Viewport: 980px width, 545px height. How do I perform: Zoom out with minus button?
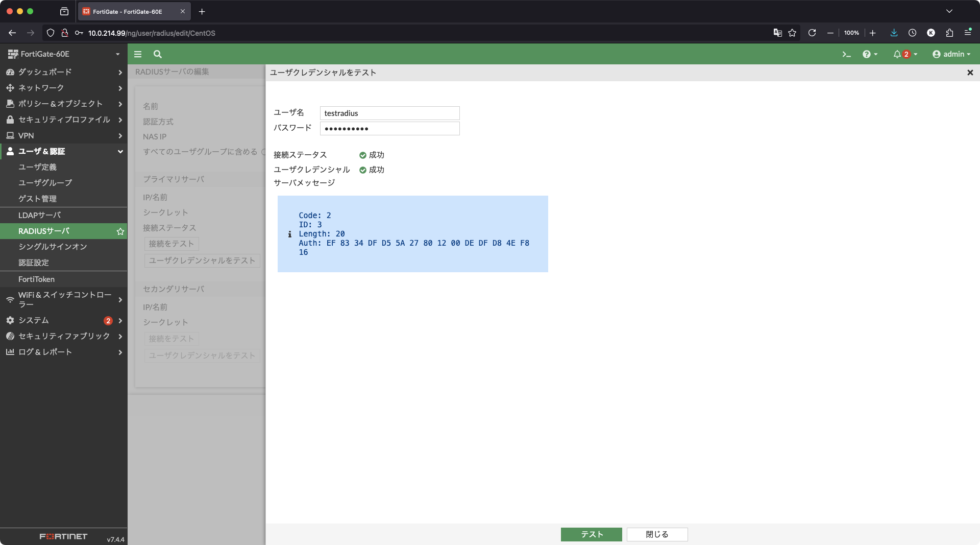830,33
